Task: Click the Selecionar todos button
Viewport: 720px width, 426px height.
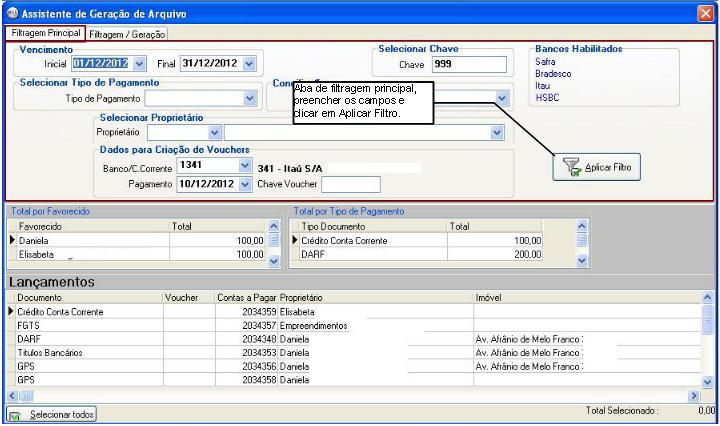Action: tap(52, 414)
